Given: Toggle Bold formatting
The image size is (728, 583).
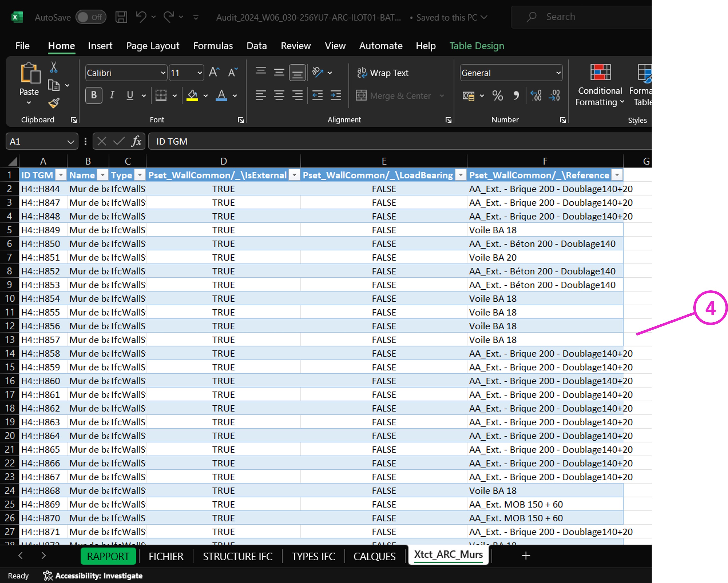Looking at the screenshot, I should pyautogui.click(x=94, y=96).
